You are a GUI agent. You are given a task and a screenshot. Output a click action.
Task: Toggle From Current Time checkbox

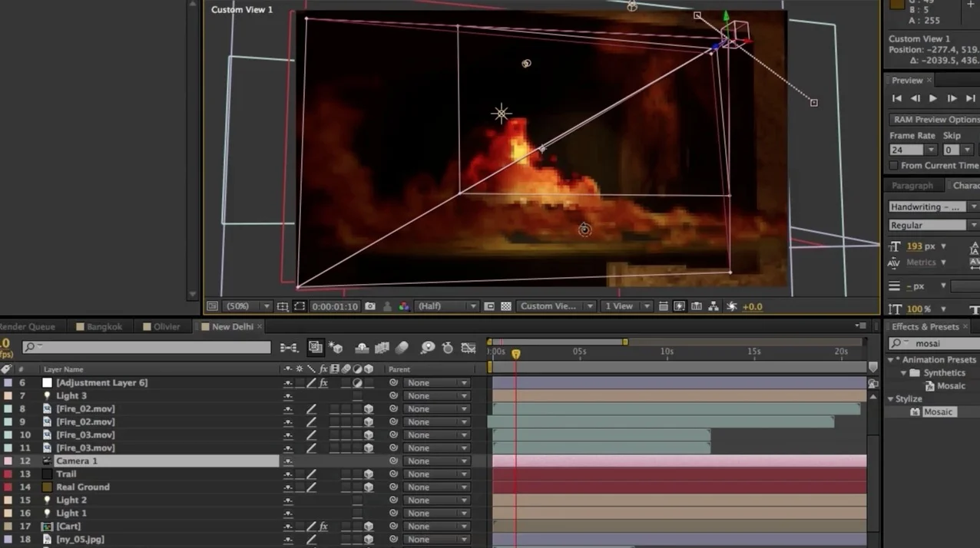pyautogui.click(x=893, y=166)
